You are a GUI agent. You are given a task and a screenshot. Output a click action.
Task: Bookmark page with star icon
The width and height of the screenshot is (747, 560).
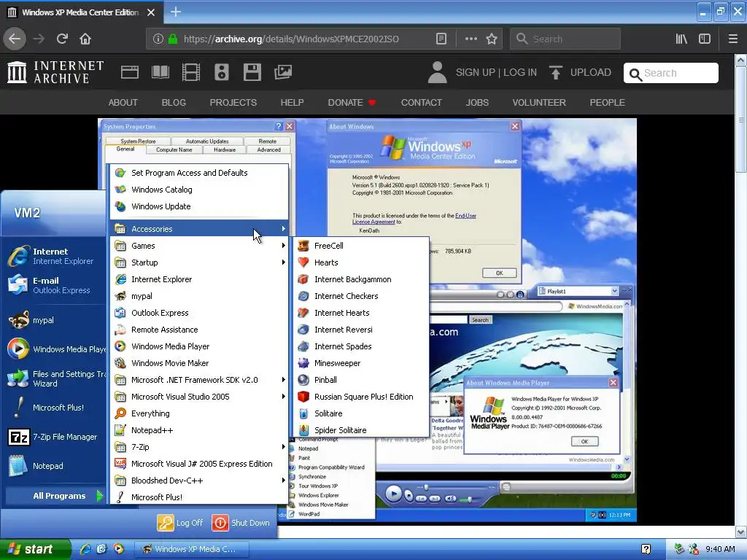pyautogui.click(x=492, y=39)
